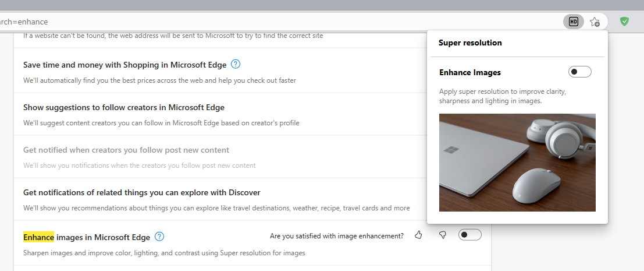Enable Enhance images in Microsoft Edge switch

tap(469, 235)
